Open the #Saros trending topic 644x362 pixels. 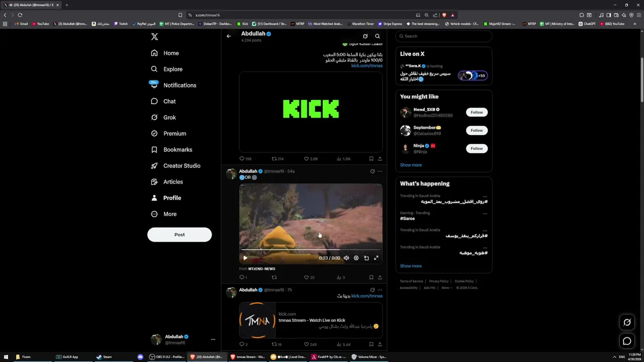pyautogui.click(x=408, y=219)
